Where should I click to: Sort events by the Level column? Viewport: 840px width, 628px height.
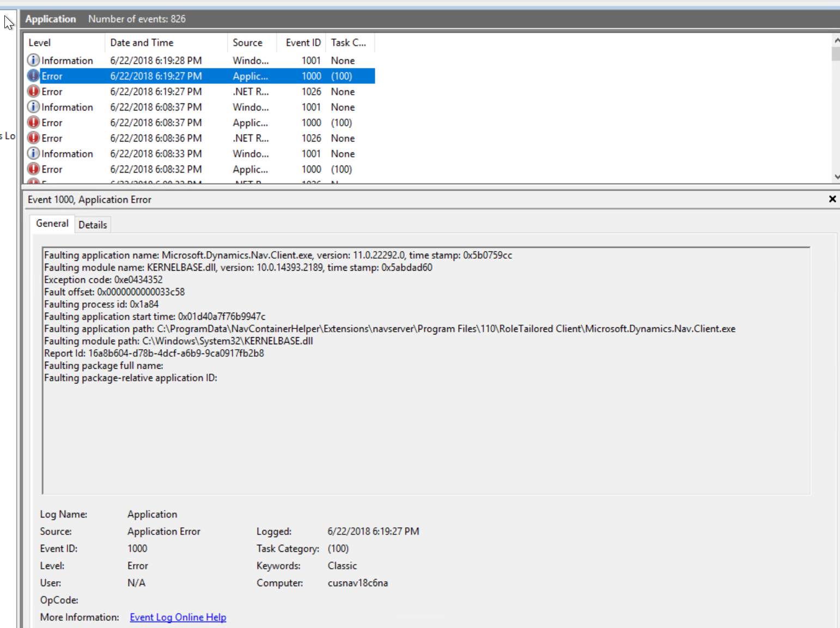[39, 42]
